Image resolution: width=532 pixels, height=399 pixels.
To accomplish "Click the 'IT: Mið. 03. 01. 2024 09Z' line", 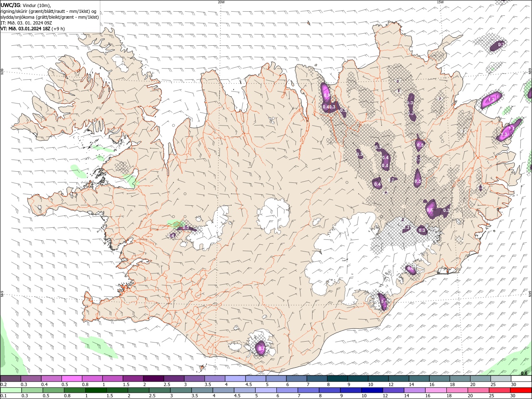I will point(26,23).
